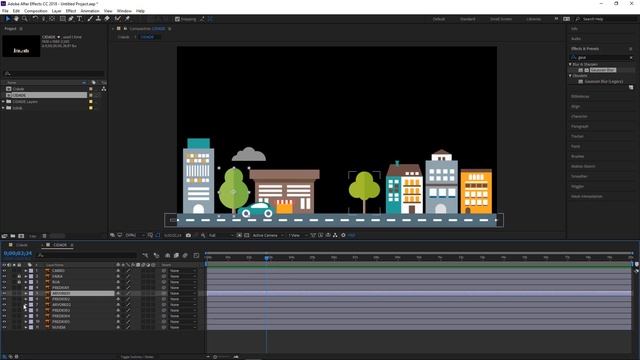The width and height of the screenshot is (640, 360).
Task: Select the Hand tool
Action: coord(16,19)
